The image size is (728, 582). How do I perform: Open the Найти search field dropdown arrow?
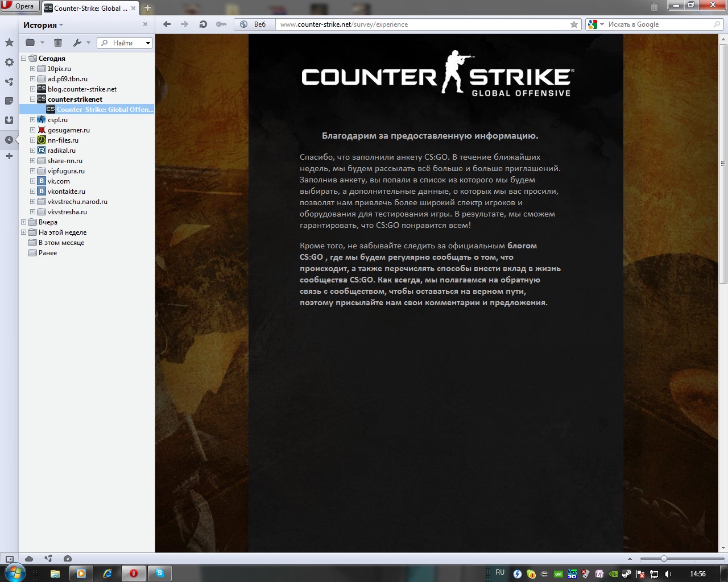148,43
